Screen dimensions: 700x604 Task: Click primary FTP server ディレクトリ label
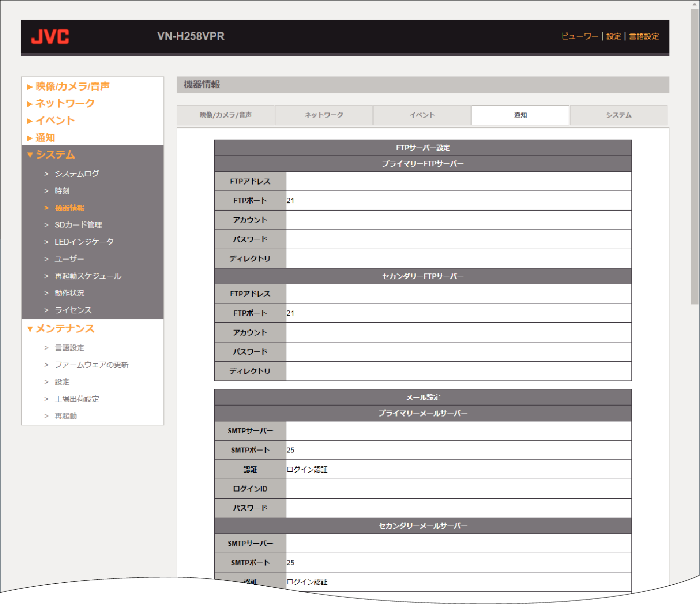click(250, 259)
